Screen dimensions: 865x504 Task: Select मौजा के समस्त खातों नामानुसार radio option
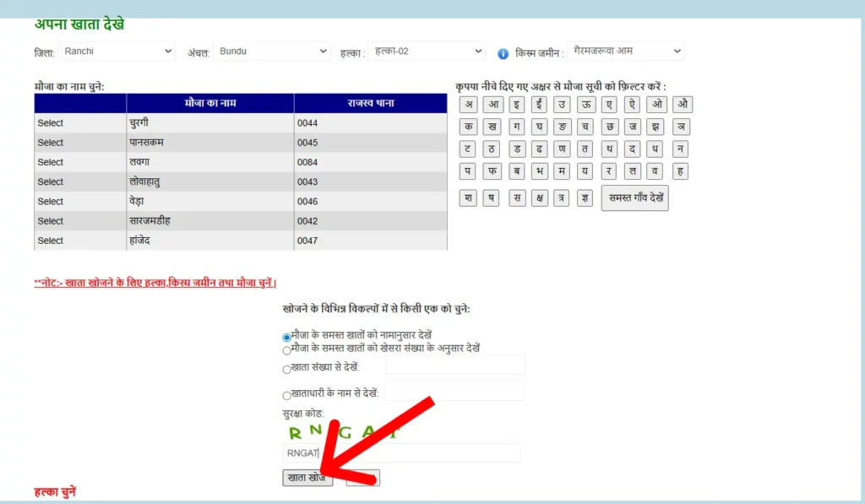pyautogui.click(x=287, y=337)
